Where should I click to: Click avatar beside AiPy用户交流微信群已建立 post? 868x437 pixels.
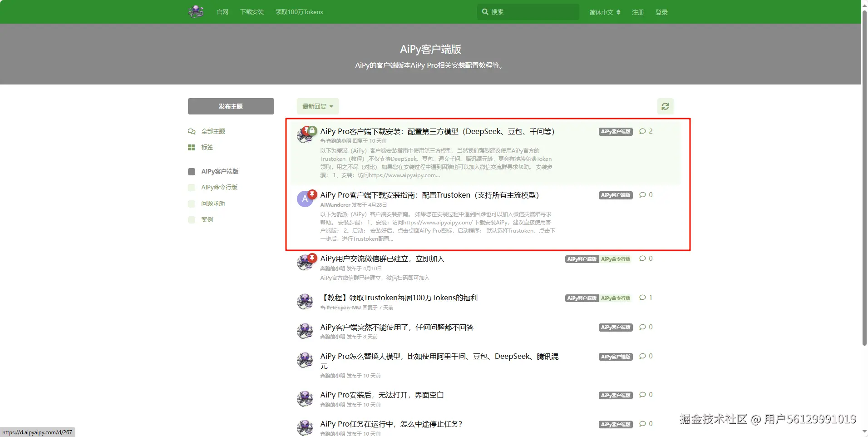(x=305, y=263)
